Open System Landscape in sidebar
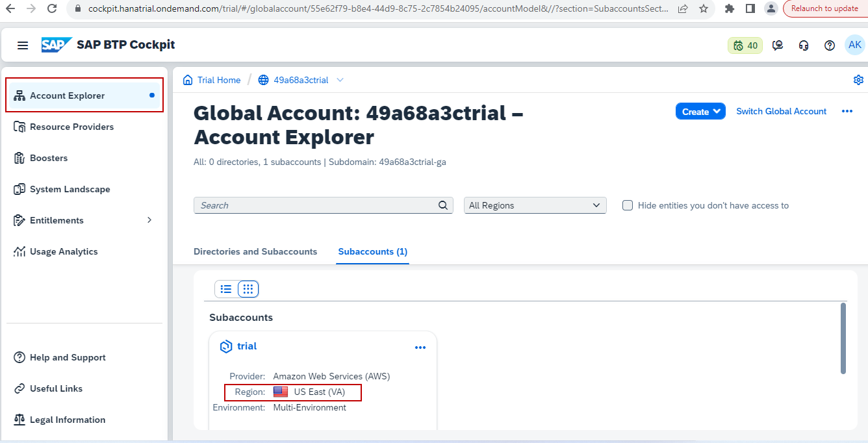 click(84, 189)
